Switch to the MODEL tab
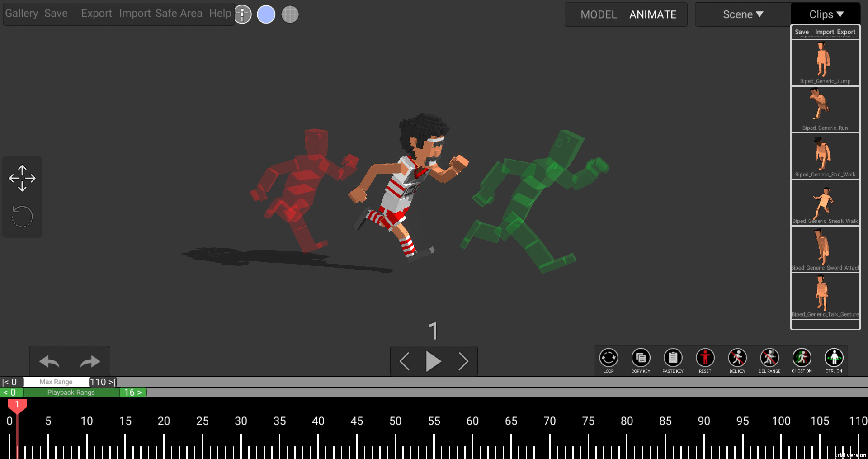The width and height of the screenshot is (868, 459). (599, 14)
